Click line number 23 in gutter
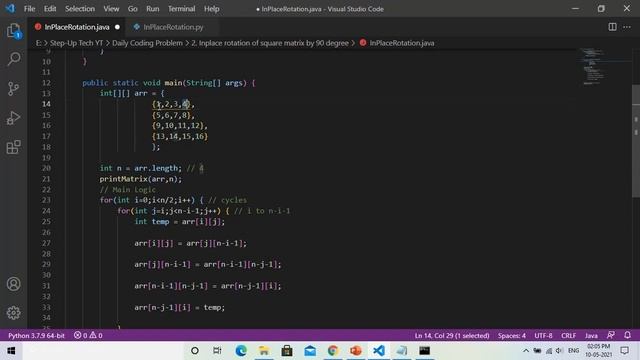The height and width of the screenshot is (360, 640). click(46, 200)
